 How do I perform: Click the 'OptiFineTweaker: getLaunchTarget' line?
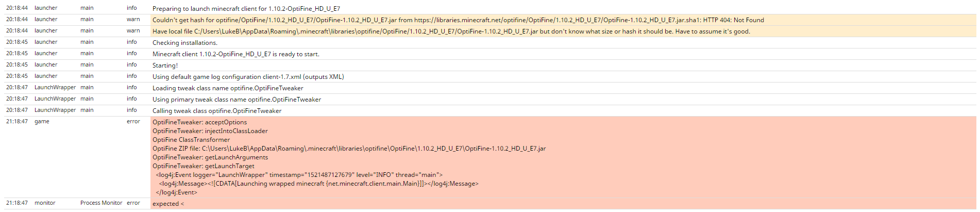pyautogui.click(x=204, y=166)
